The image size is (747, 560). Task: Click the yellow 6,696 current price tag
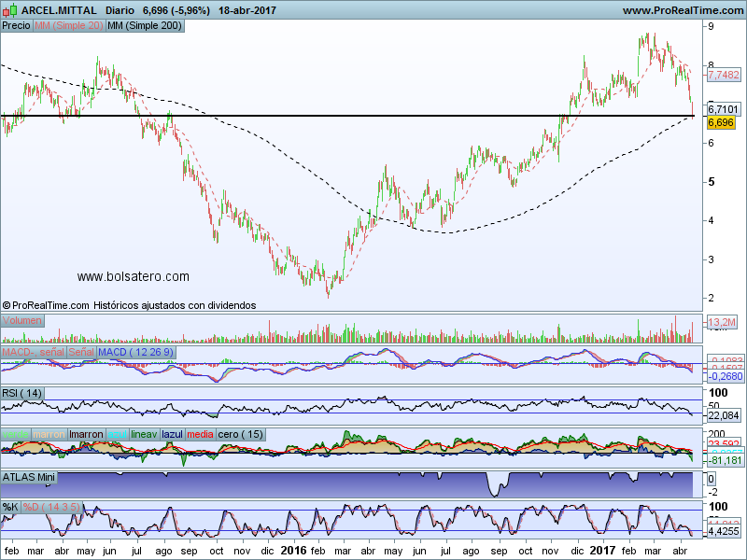coord(720,122)
